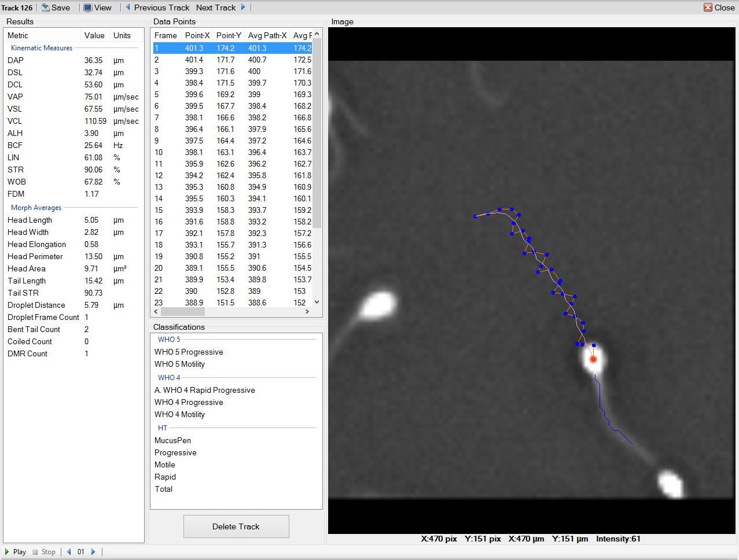Click the data table scroll down arrow
Viewport: 739px width, 560px height.
(x=317, y=302)
